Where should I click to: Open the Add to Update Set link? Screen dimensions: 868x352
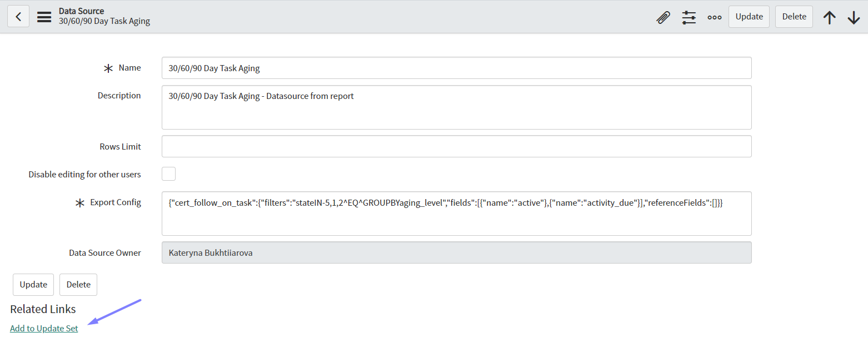tap(44, 329)
